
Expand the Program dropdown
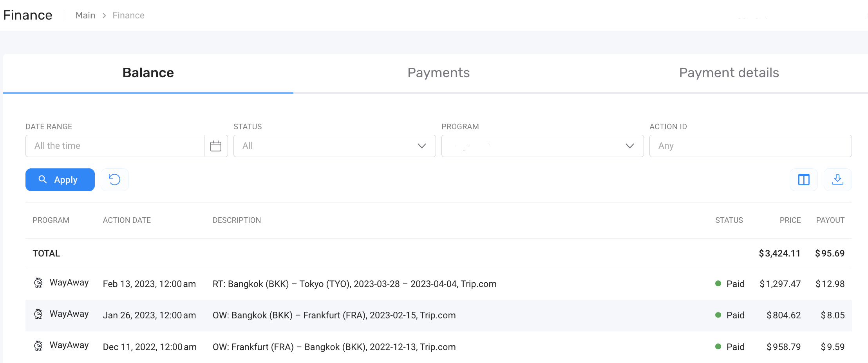tap(542, 146)
